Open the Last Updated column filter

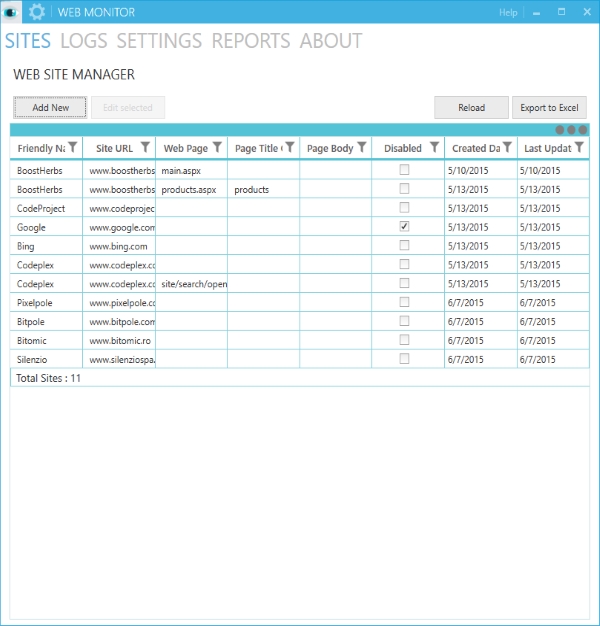pos(579,147)
